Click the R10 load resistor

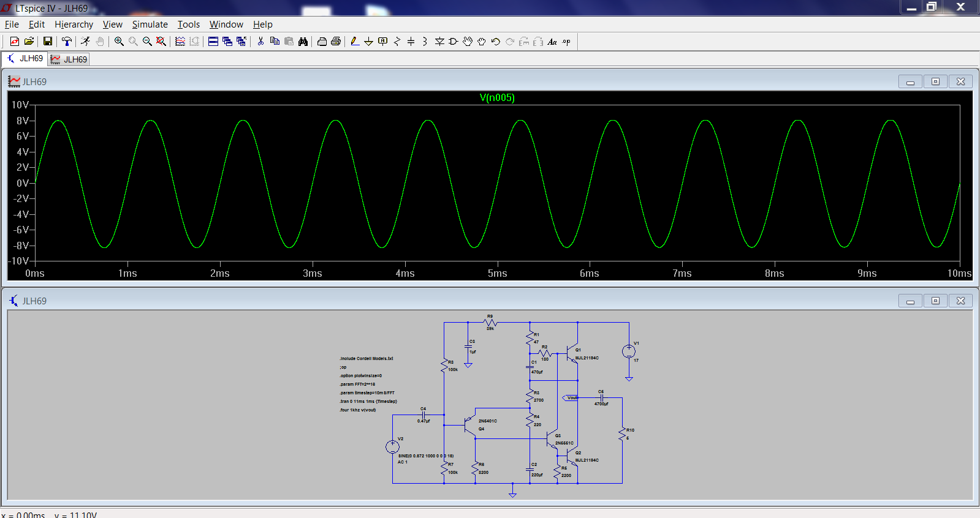click(622, 434)
